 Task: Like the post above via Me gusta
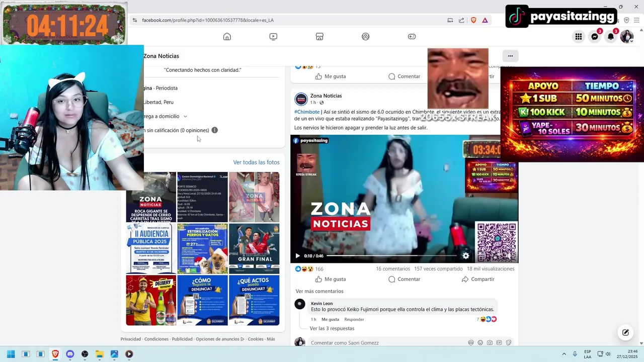coord(331,76)
